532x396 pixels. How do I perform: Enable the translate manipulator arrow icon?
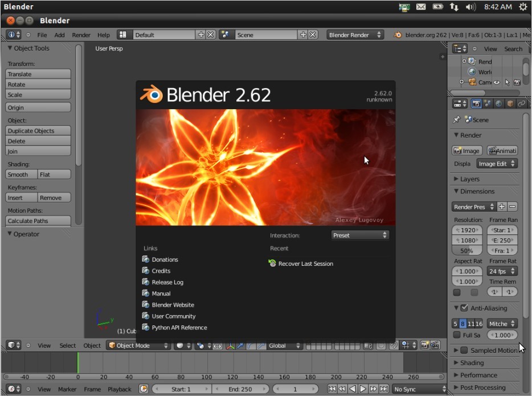pos(240,345)
